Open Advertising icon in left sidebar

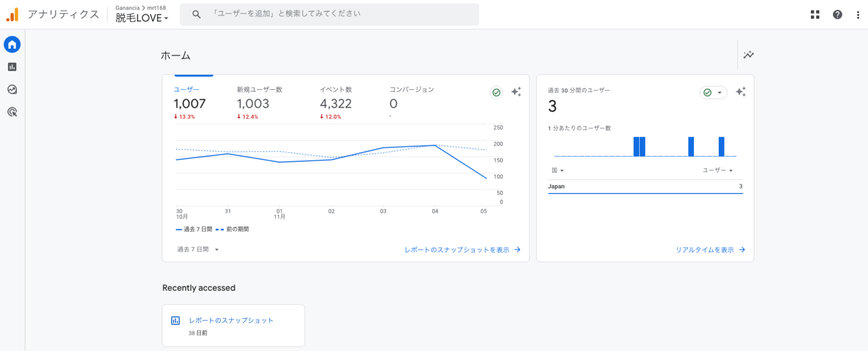tap(12, 112)
